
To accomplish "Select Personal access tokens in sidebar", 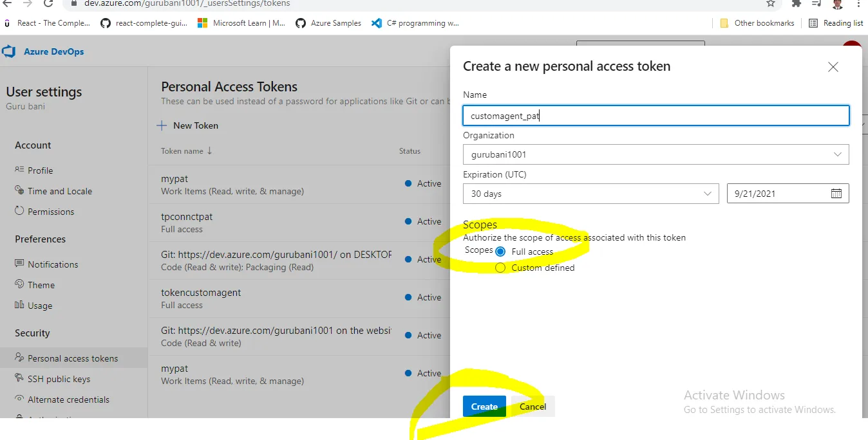I will point(73,358).
